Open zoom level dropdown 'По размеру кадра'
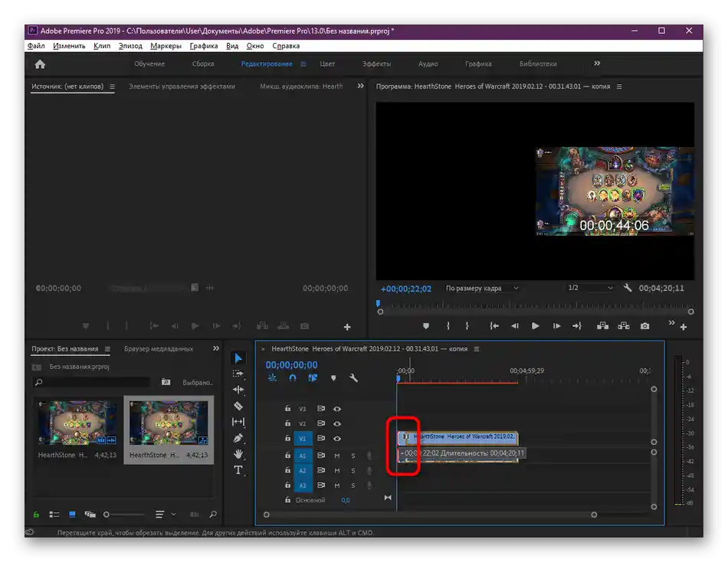Image resolution: width=728 pixels, height=562 pixels. (x=482, y=288)
